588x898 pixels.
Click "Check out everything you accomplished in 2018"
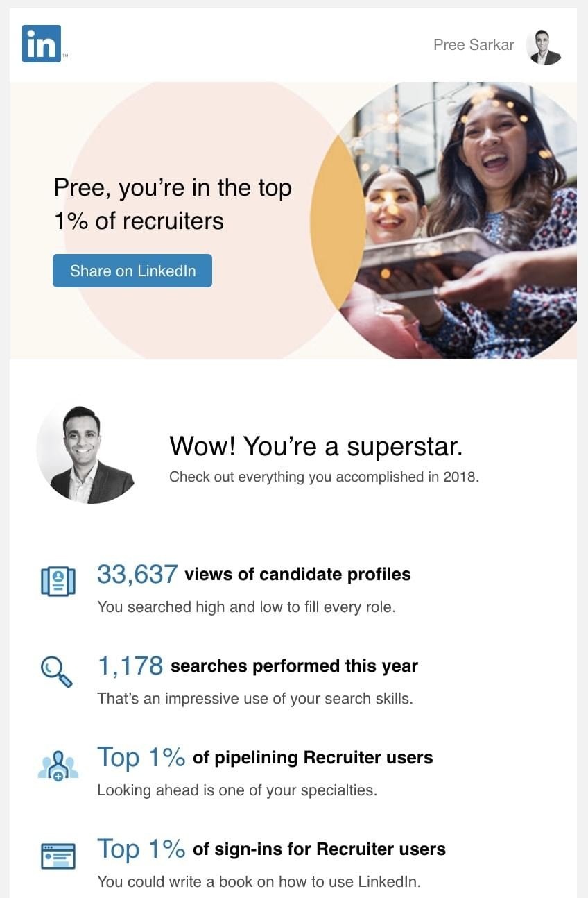324,477
